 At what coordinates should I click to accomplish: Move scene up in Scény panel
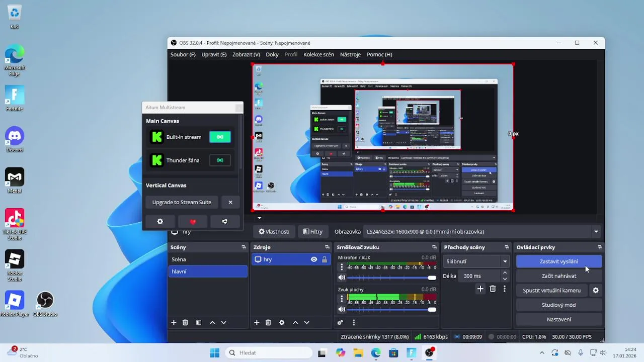point(212,322)
